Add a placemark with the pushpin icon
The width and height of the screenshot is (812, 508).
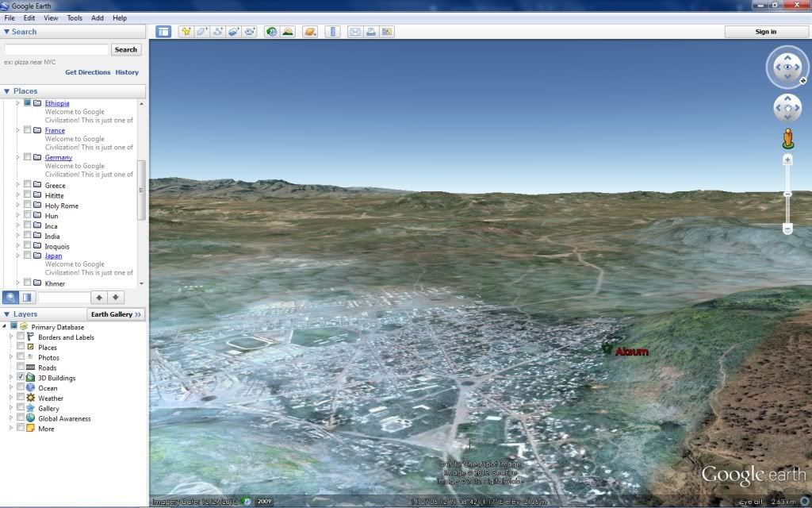click(x=186, y=32)
